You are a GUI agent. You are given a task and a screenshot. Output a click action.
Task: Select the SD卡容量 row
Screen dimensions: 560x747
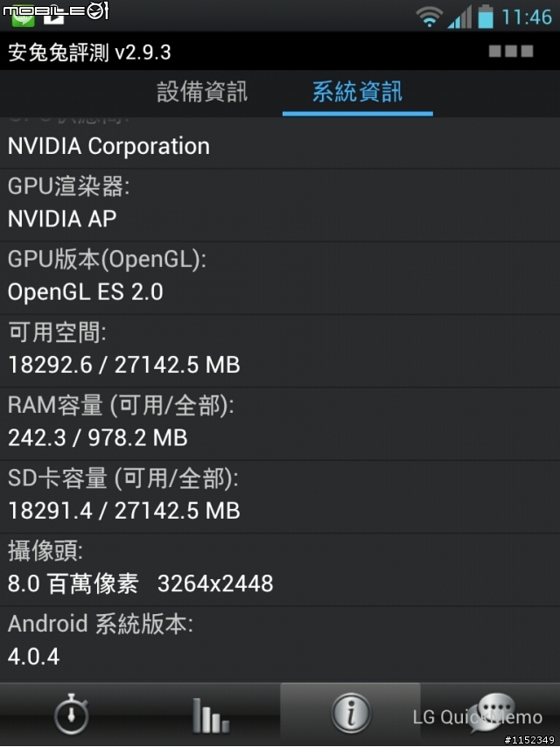(280, 495)
